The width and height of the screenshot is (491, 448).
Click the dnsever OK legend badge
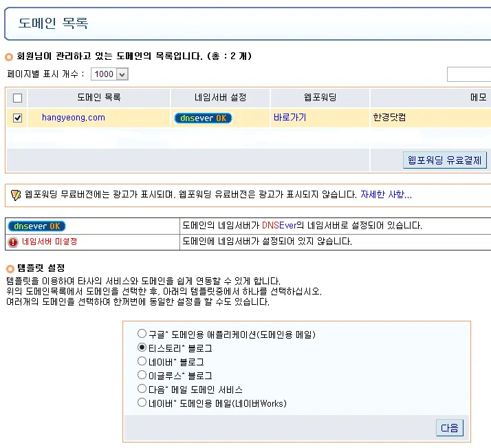[36, 226]
